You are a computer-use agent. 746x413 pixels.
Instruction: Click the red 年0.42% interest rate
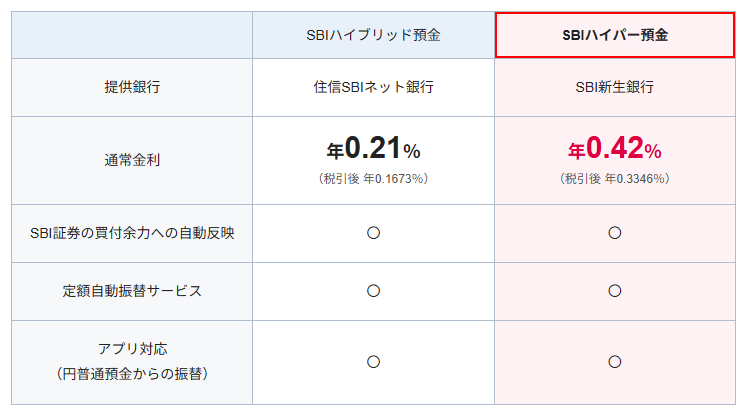(615, 150)
